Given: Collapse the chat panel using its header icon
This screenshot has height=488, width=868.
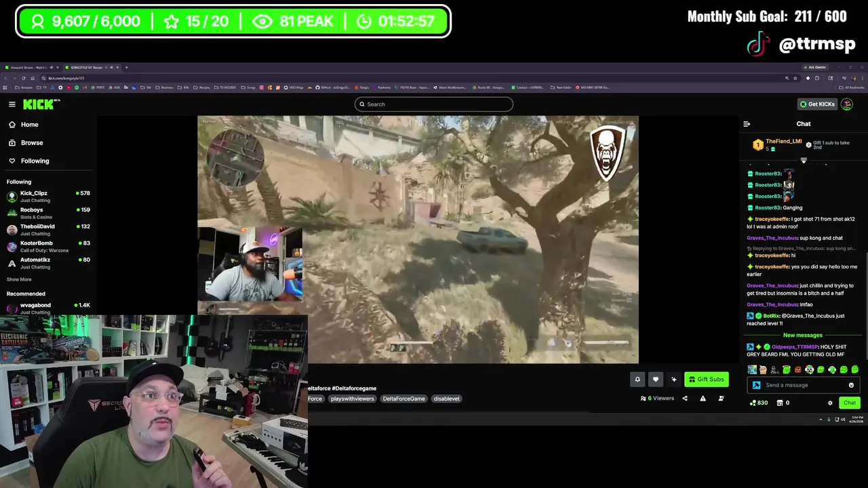Looking at the screenshot, I should (747, 124).
